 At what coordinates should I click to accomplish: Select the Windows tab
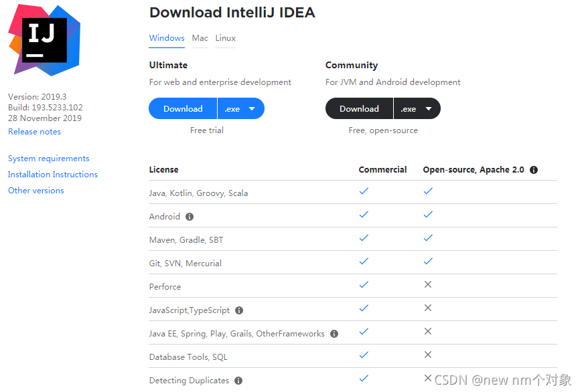[x=167, y=38]
